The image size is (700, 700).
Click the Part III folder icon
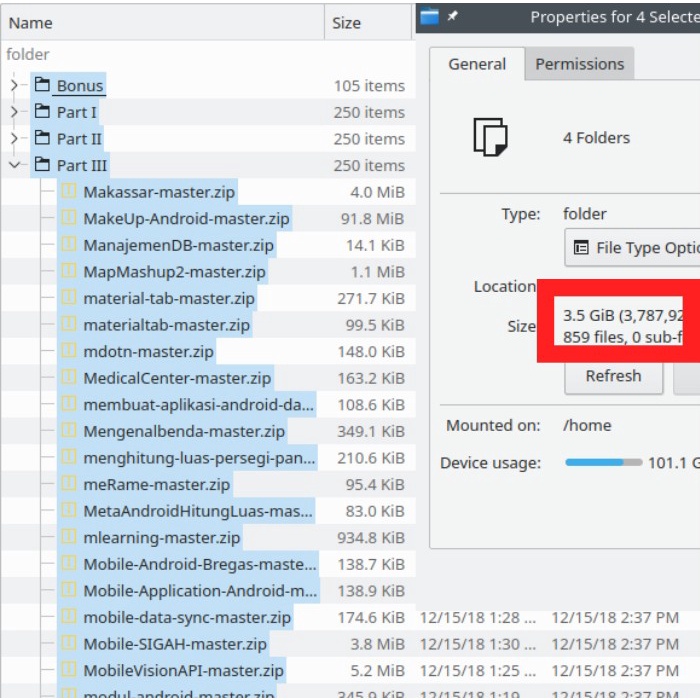click(x=42, y=164)
